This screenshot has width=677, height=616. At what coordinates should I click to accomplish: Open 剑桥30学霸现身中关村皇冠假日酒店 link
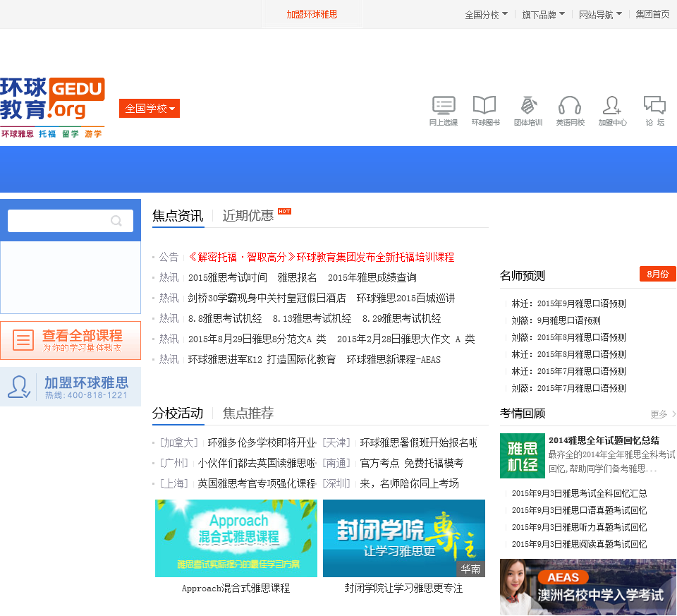[x=267, y=298]
